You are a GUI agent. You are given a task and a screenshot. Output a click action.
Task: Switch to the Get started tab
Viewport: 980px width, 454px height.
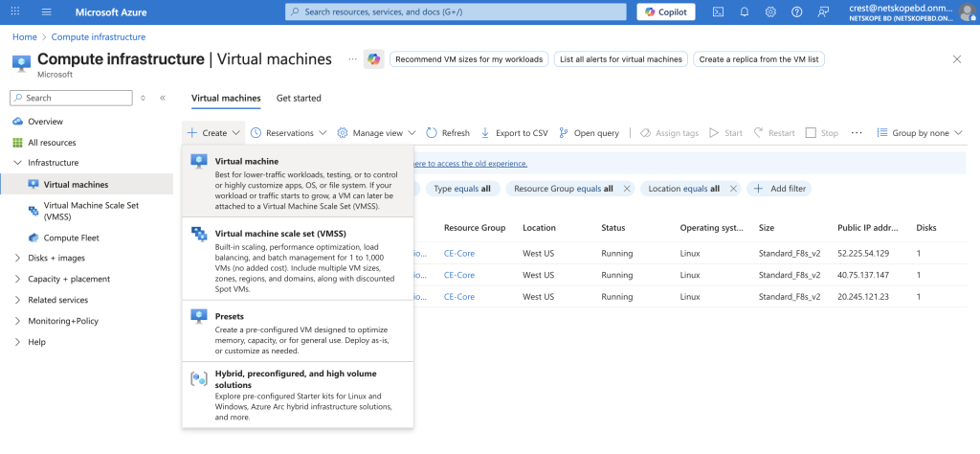299,99
